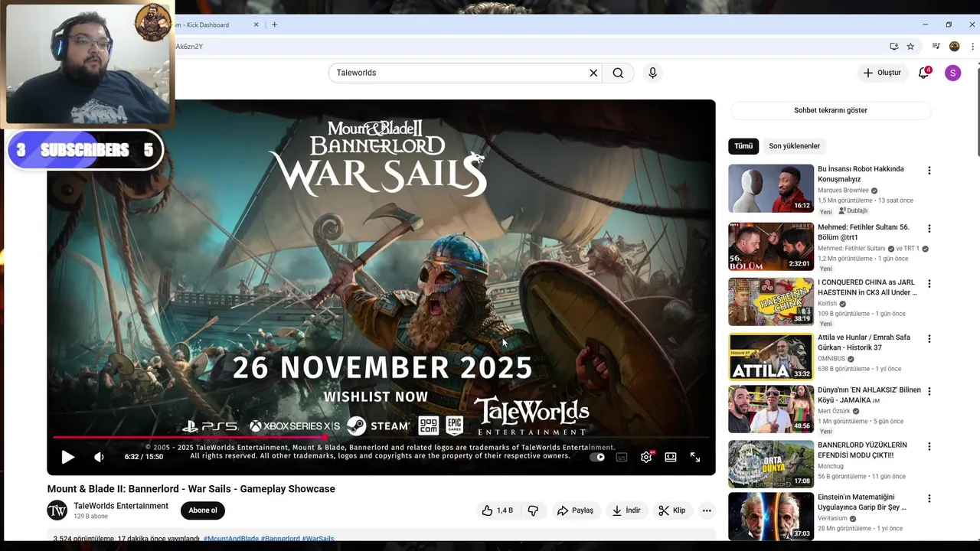
Task: Open the notifications bell
Action: [x=924, y=73]
